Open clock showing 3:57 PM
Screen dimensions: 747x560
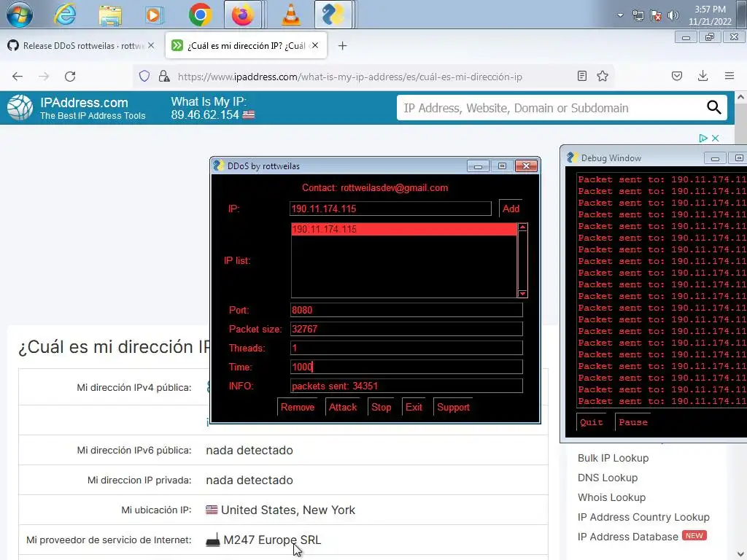pyautogui.click(x=710, y=15)
